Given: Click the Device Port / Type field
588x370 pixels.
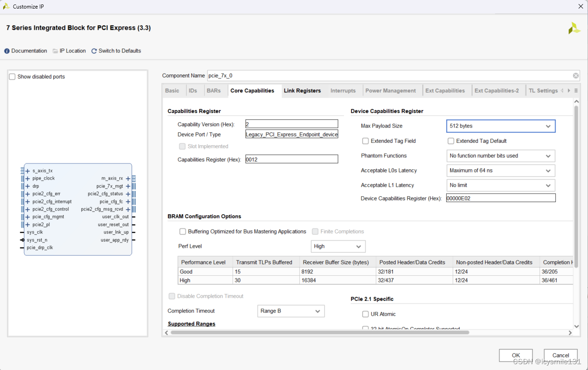Looking at the screenshot, I should (292, 135).
